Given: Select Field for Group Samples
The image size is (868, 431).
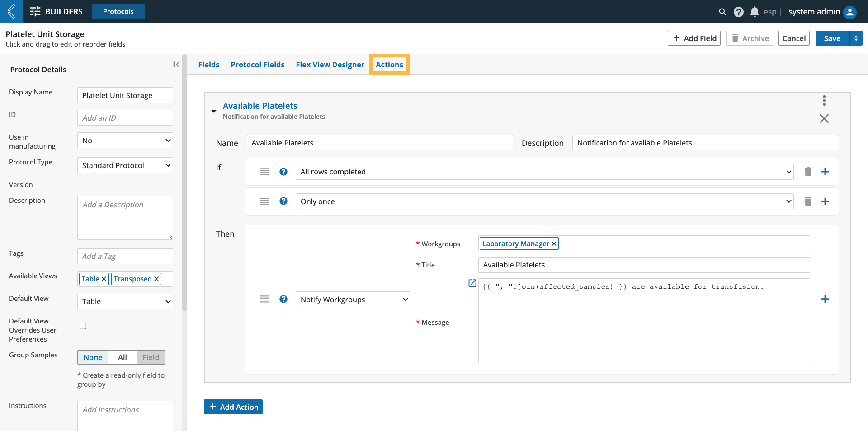Looking at the screenshot, I should [x=151, y=357].
